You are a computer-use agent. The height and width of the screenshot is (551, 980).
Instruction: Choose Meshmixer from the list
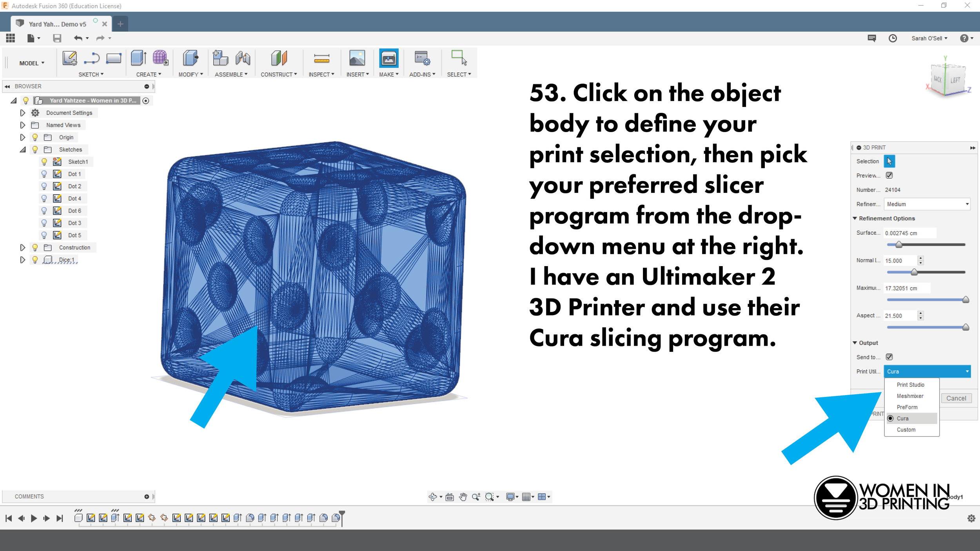[x=910, y=396]
